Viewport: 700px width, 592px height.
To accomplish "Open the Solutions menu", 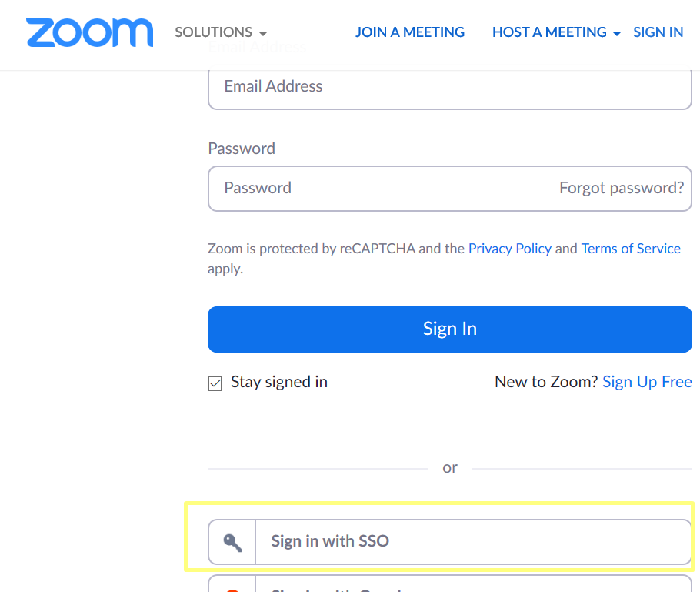I will click(221, 32).
